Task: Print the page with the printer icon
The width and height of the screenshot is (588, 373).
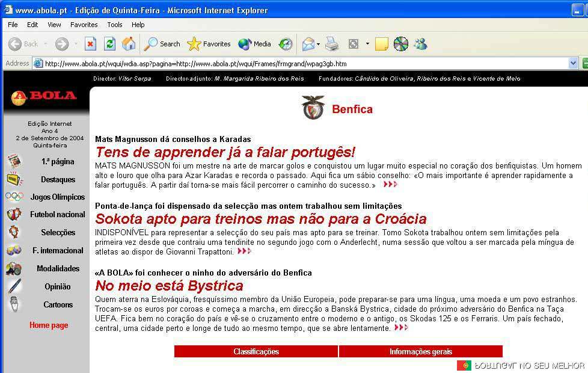Action: click(332, 44)
